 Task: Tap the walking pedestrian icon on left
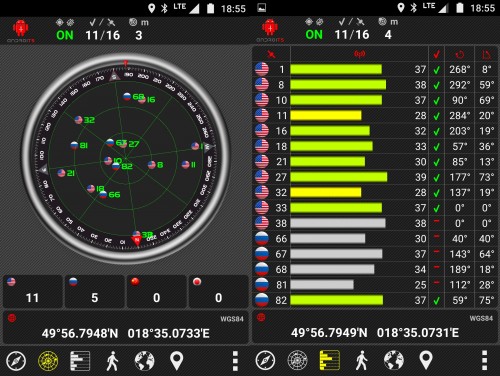tap(112, 361)
